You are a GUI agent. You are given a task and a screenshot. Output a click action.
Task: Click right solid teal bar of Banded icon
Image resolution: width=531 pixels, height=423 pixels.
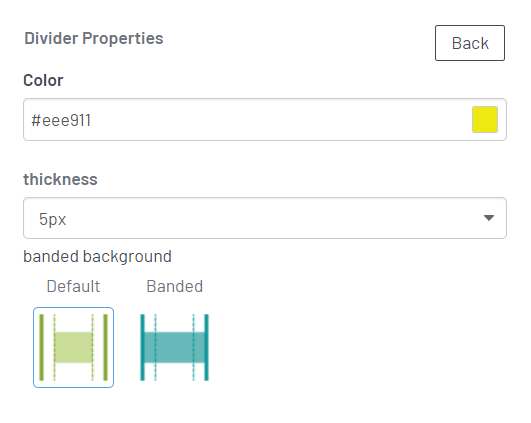coord(207,347)
